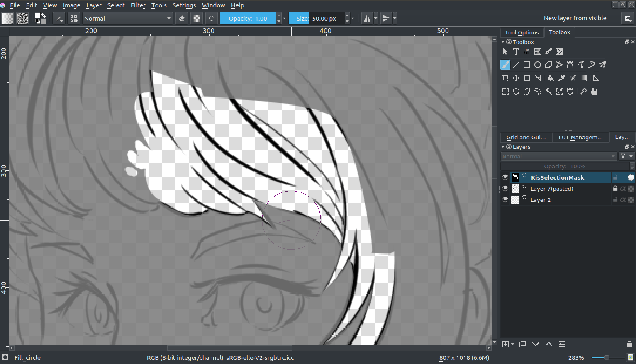Adjust the zoom slider in status bar

point(607,357)
